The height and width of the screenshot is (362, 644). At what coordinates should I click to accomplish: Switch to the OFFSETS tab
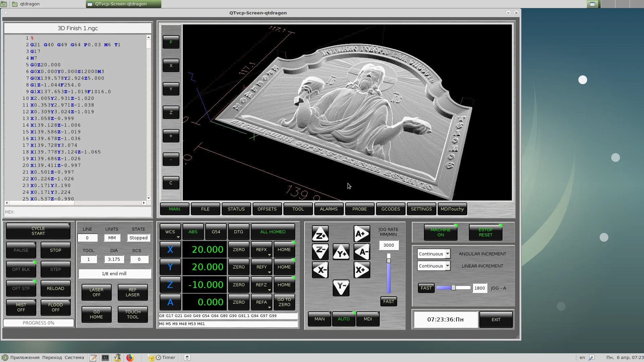[x=267, y=209]
